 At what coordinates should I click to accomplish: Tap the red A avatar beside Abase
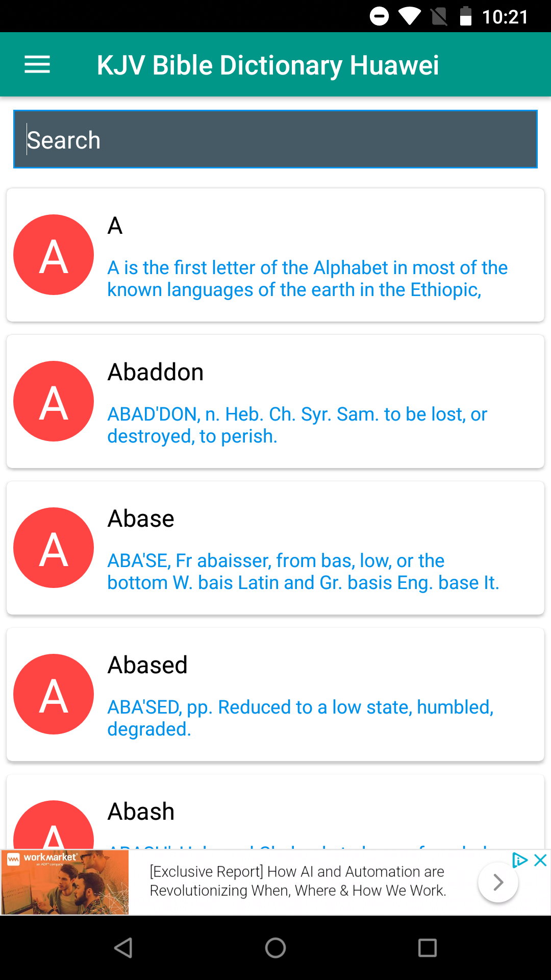54,548
